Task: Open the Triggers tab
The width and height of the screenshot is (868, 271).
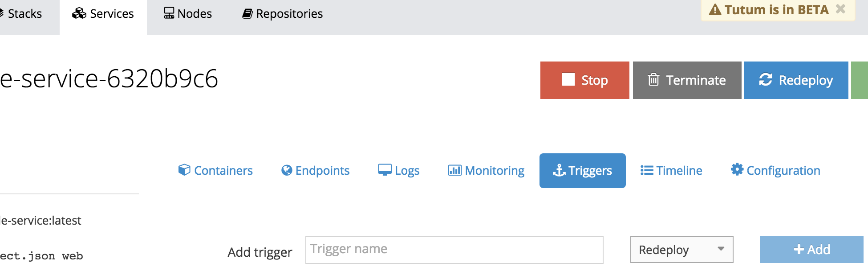Action: pos(582,171)
